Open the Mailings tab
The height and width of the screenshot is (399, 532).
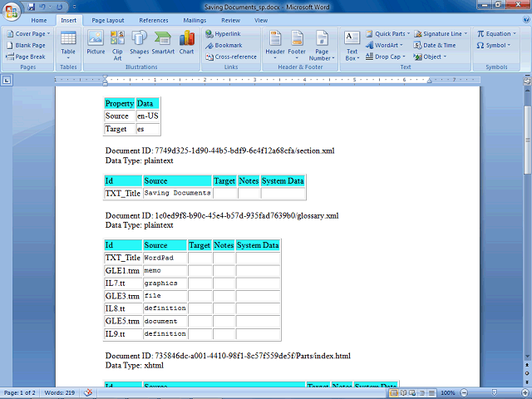click(x=195, y=20)
